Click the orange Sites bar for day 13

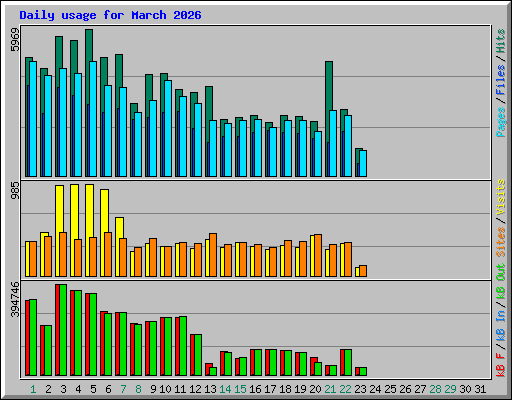[213, 255]
